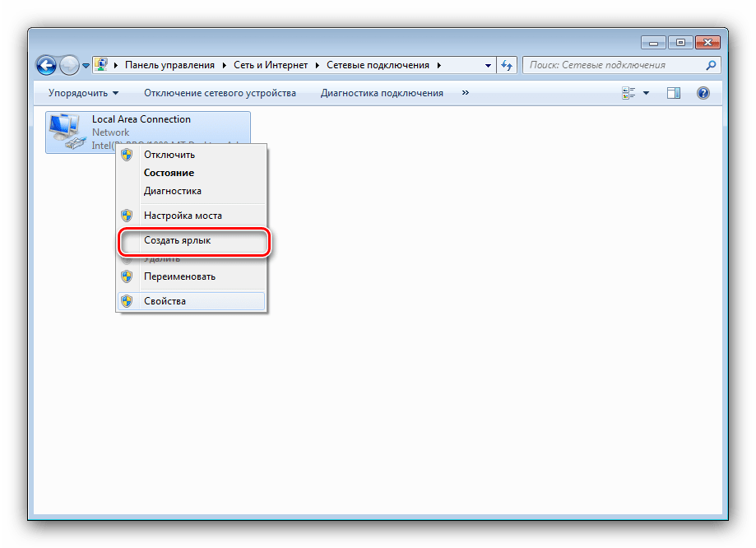756x548 pixels.
Task: Minimize the Сетевые подключения window
Action: pos(653,43)
